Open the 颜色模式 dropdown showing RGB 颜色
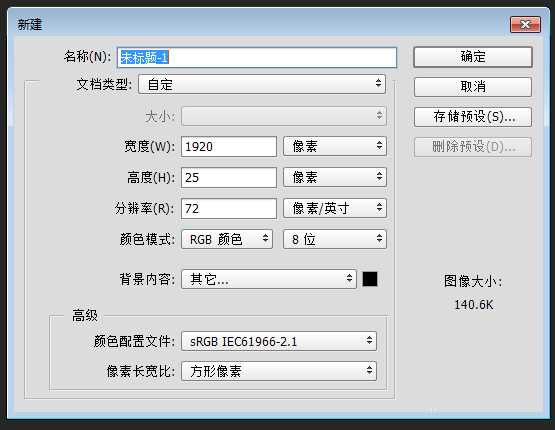 (x=227, y=239)
